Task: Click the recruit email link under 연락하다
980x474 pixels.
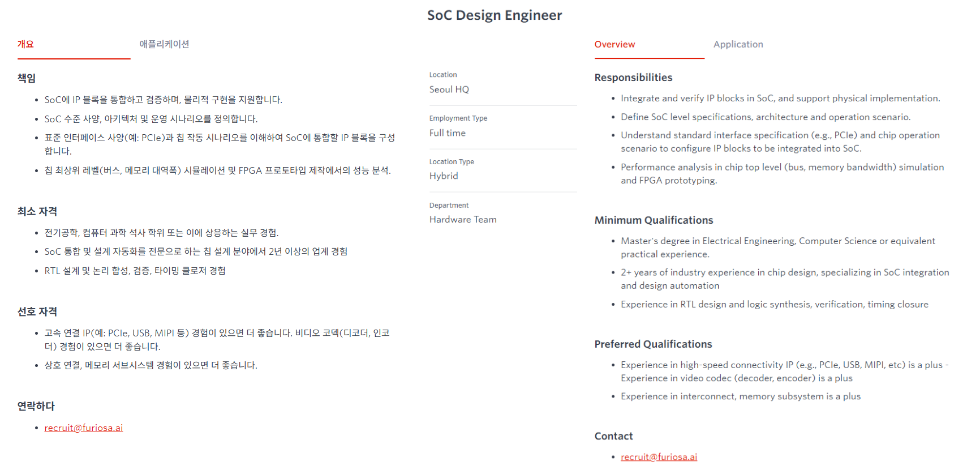Action: point(84,428)
